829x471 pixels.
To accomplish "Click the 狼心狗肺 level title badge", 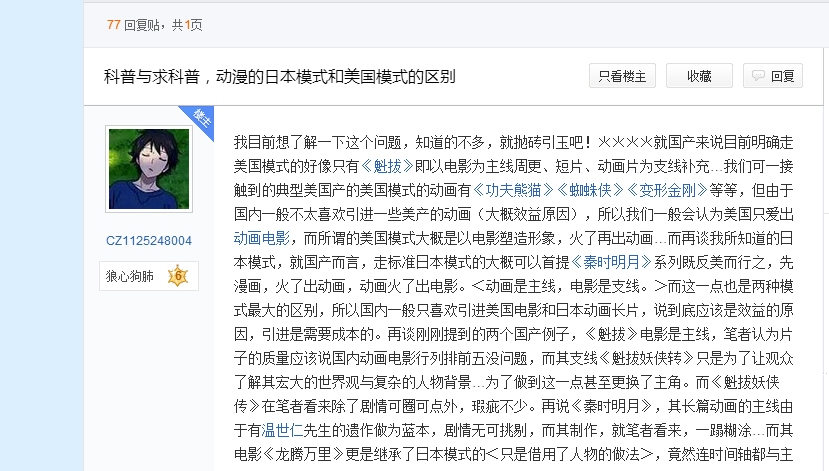I will pyautogui.click(x=149, y=276).
